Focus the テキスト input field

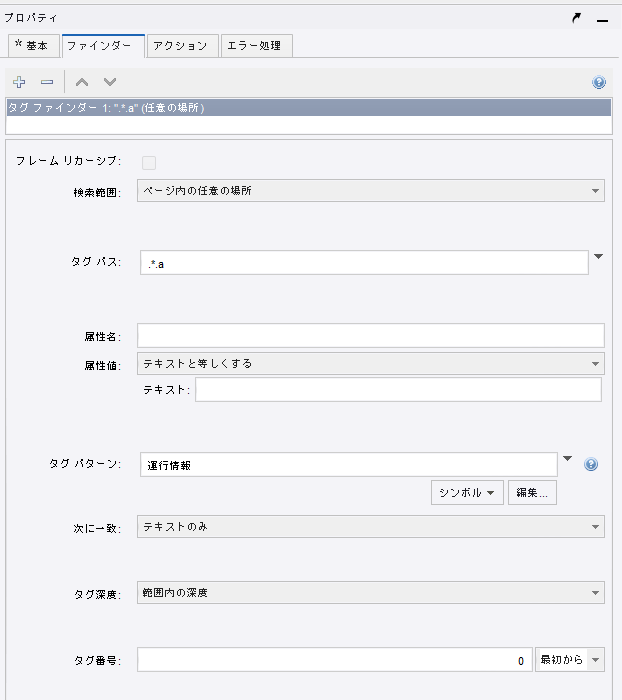click(x=398, y=390)
